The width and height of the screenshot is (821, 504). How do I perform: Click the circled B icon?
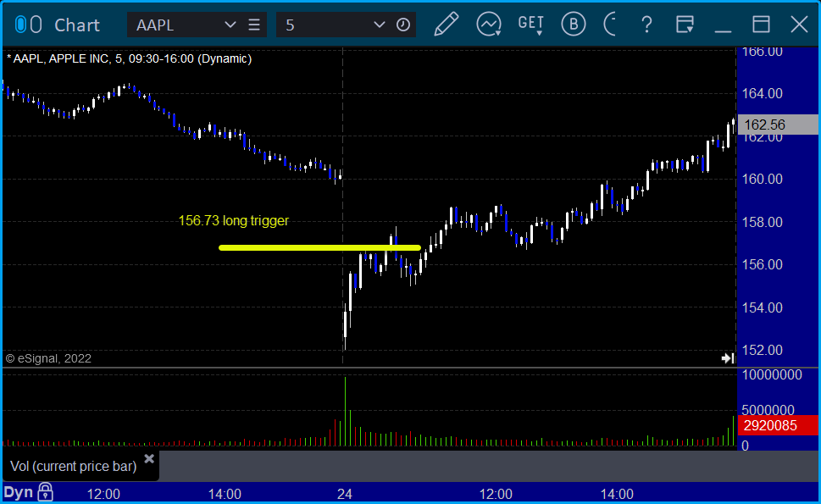(x=574, y=24)
